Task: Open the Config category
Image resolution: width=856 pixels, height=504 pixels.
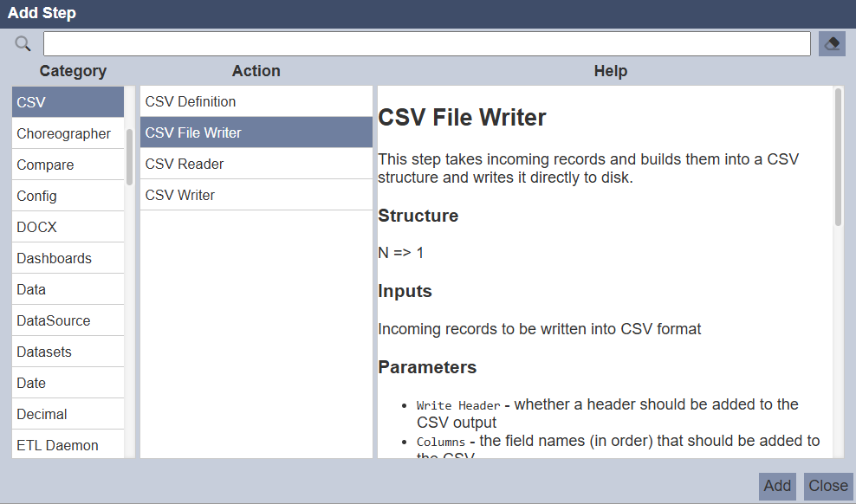Action: pos(36,196)
